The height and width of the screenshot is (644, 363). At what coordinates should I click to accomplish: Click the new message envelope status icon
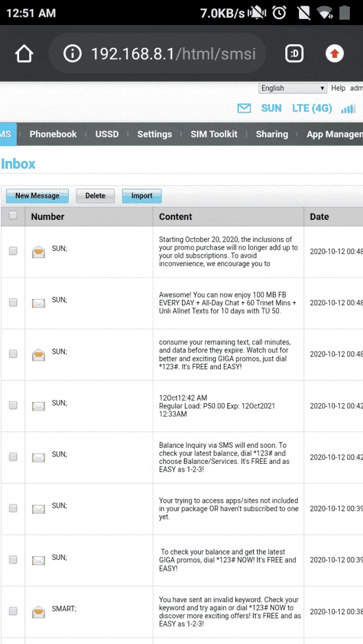click(x=244, y=109)
